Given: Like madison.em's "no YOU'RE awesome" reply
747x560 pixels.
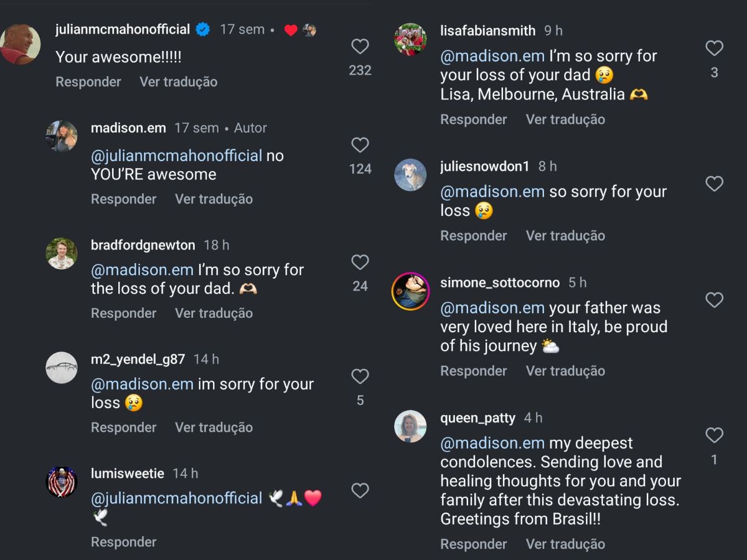Looking at the screenshot, I should coord(360,145).
